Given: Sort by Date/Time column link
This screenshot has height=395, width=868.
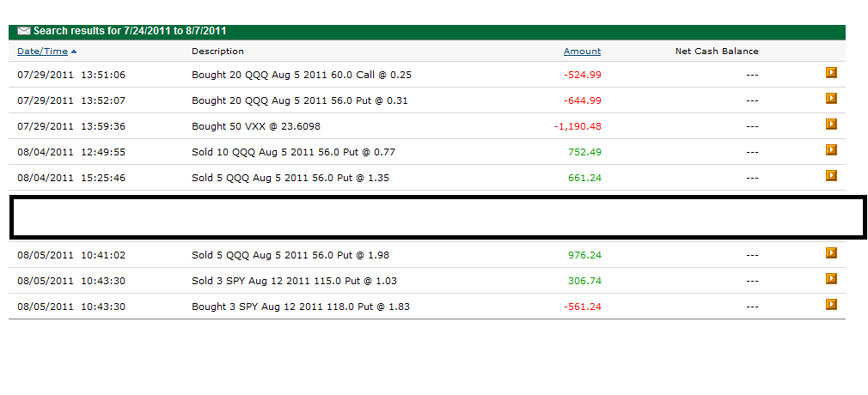Looking at the screenshot, I should (x=43, y=52).
